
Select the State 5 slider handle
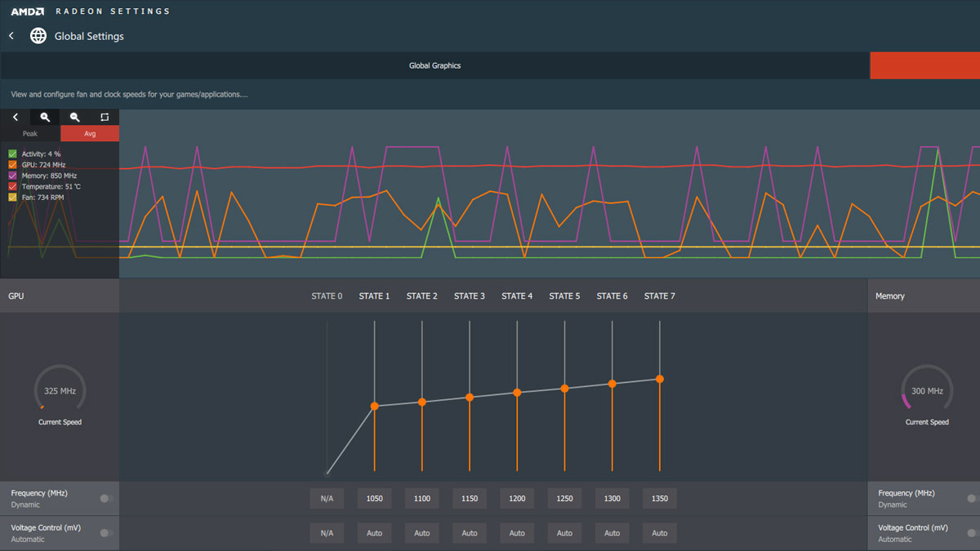click(564, 389)
